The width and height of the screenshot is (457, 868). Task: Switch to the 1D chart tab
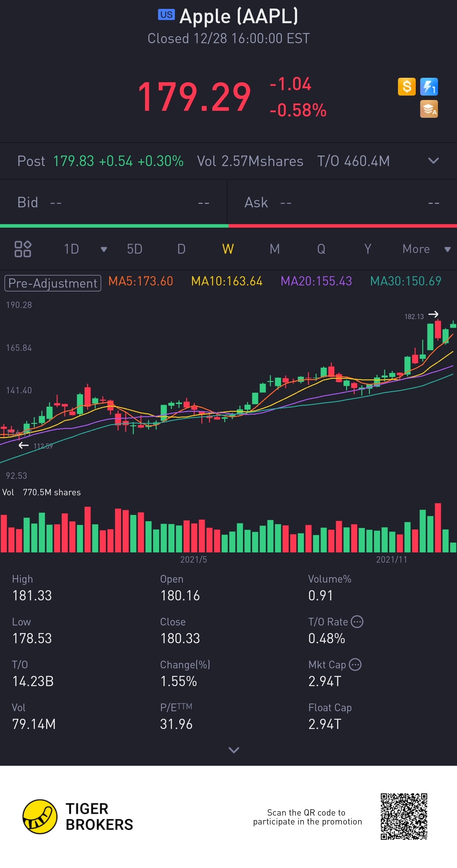[x=71, y=249]
